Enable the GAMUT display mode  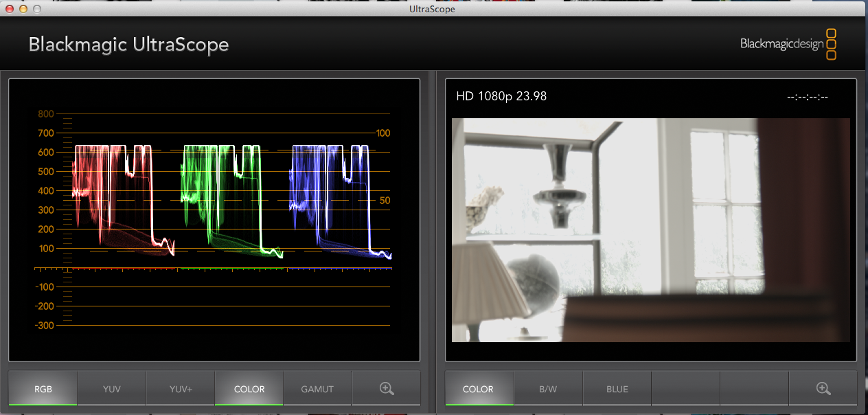(318, 389)
